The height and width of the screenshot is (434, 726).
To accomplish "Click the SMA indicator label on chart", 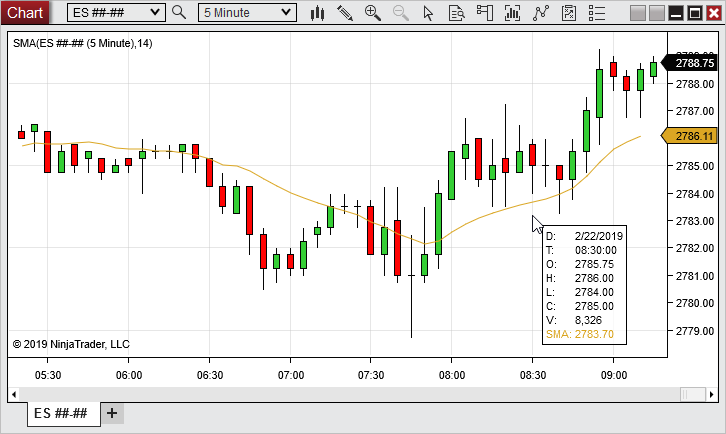I will pyautogui.click(x=82, y=44).
